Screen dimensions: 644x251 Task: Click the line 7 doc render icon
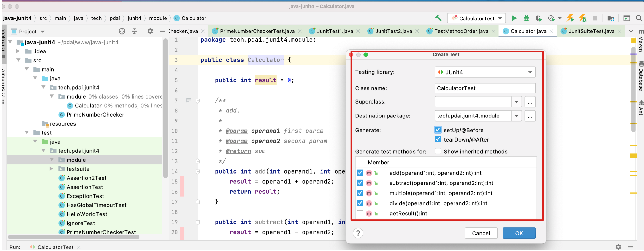pyautogui.click(x=188, y=100)
